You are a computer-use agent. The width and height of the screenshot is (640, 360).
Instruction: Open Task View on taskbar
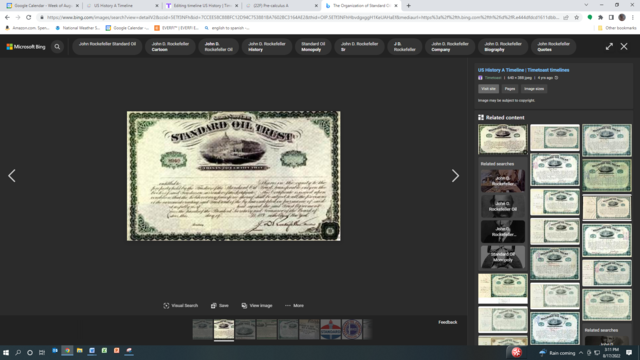coord(42,353)
